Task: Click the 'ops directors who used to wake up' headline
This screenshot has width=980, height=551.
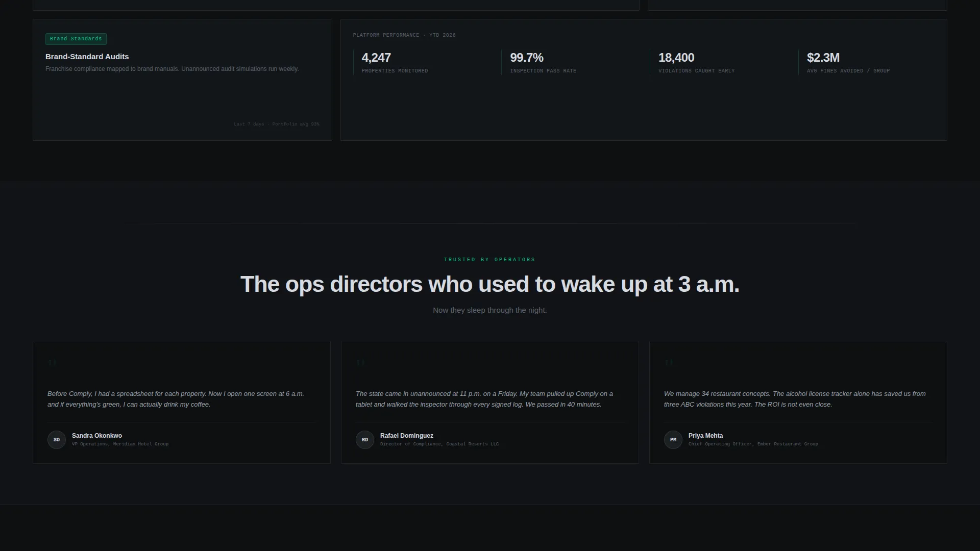Action: tap(490, 284)
